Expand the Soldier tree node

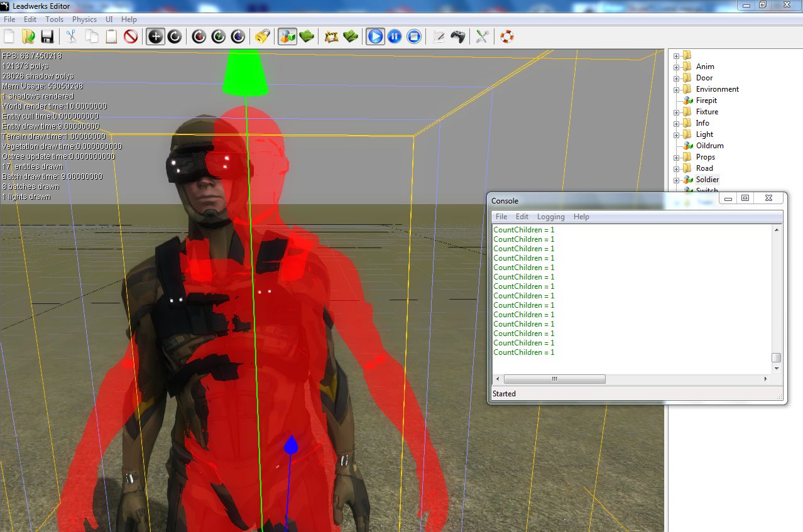(677, 179)
